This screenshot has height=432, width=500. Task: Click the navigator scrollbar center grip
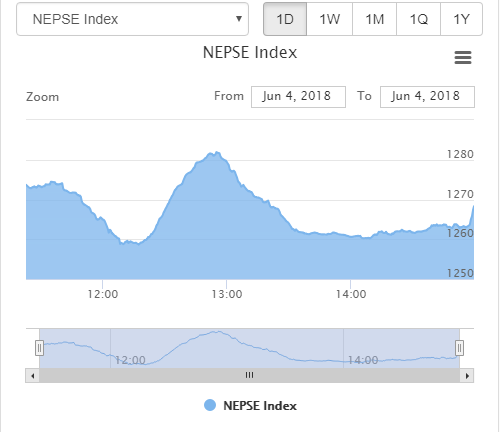tap(249, 375)
